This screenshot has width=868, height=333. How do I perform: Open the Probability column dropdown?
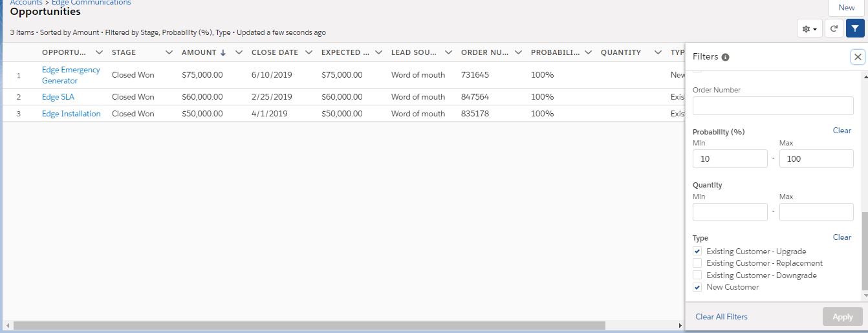tap(588, 52)
